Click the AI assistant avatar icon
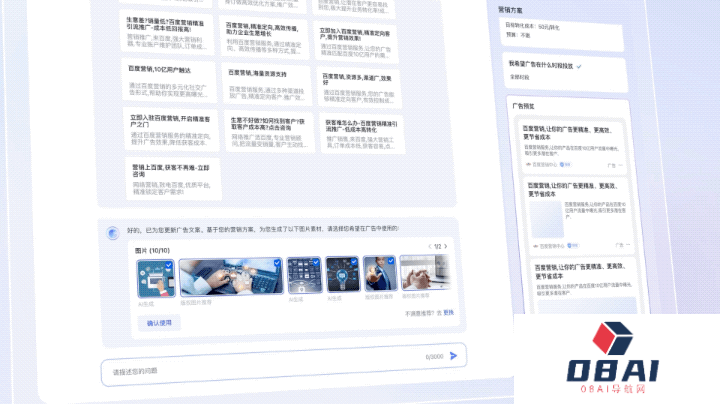Screen dimensions: 720x404 (113, 233)
